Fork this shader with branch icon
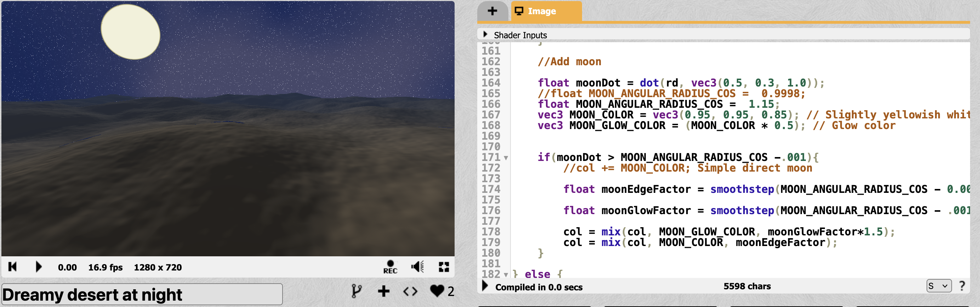Viewport: 980px width, 307px height. coord(357,291)
